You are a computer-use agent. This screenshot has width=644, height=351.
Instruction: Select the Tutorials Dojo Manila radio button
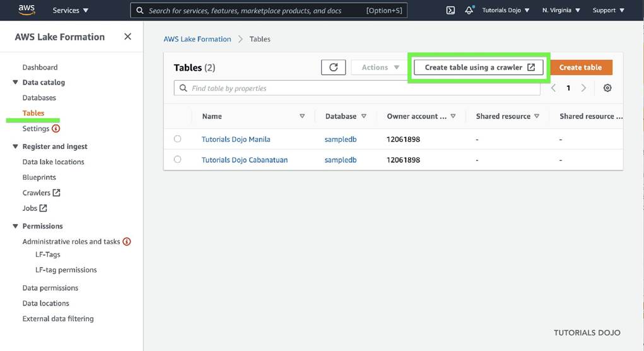coord(177,139)
